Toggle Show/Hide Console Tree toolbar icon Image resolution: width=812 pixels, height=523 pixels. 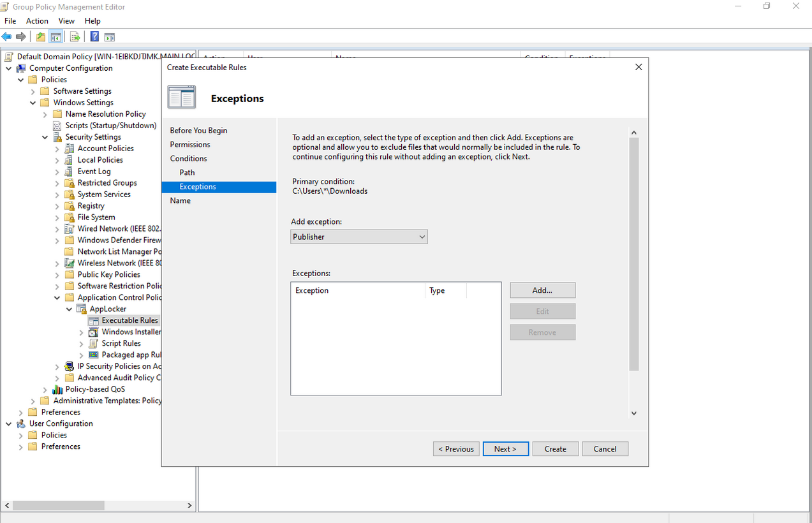point(56,36)
